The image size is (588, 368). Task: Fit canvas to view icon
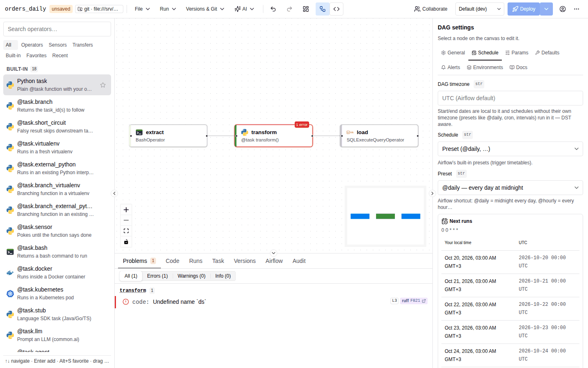(126, 231)
